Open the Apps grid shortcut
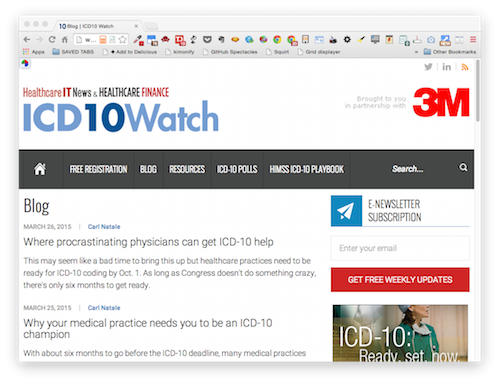 point(33,52)
